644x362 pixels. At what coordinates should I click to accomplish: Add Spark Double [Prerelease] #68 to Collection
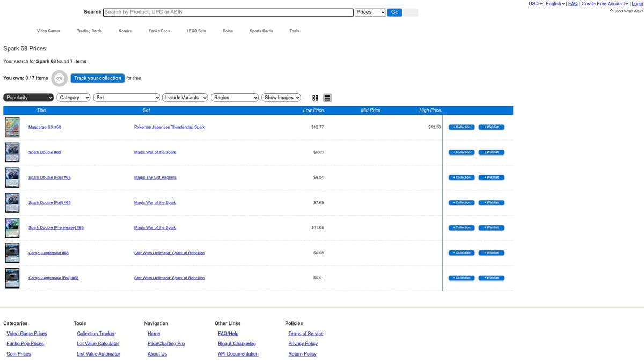(462, 227)
